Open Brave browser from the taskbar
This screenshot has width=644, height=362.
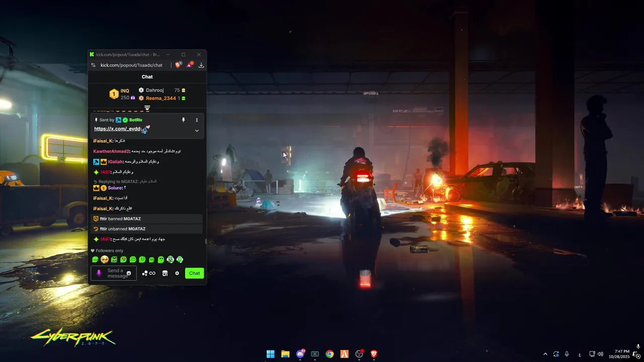coord(374,354)
